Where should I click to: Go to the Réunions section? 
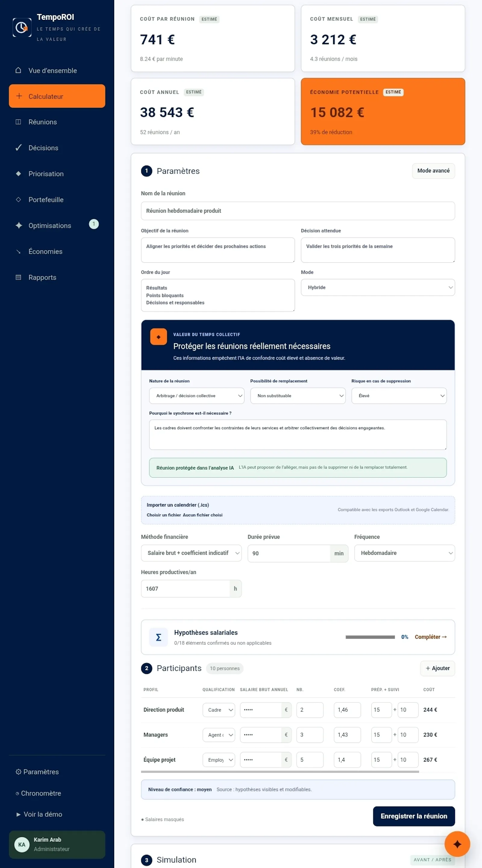tap(57, 122)
